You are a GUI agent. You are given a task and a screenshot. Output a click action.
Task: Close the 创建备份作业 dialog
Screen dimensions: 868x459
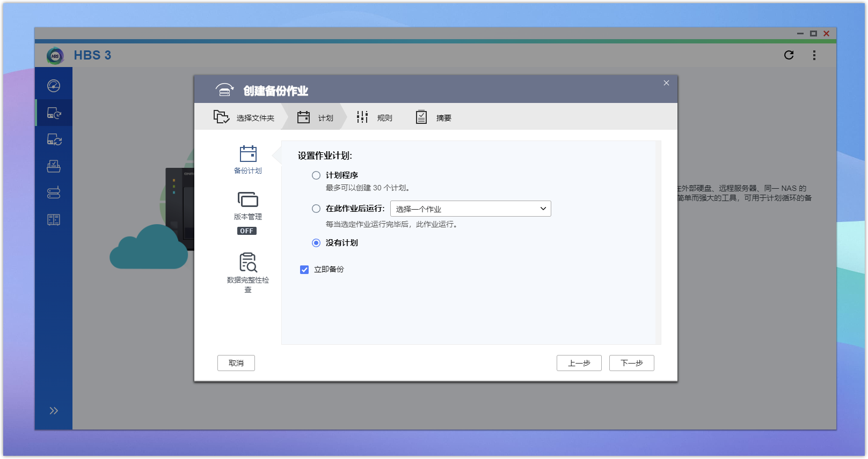click(666, 83)
